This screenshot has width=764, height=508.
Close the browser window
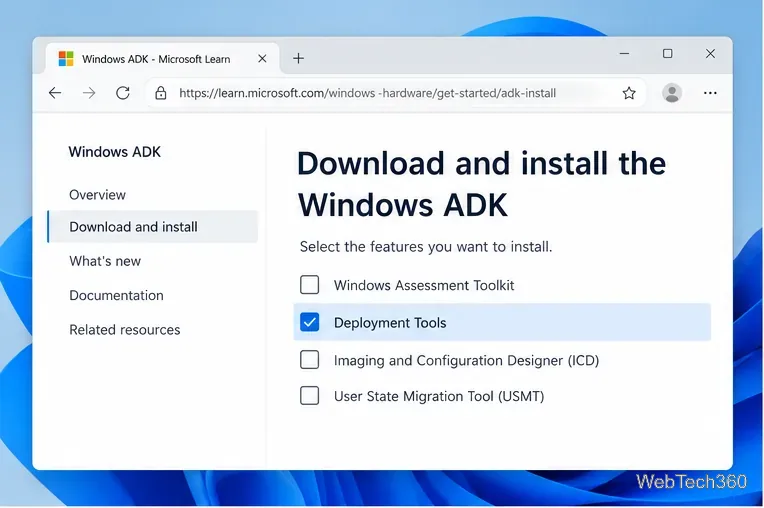pos(710,53)
